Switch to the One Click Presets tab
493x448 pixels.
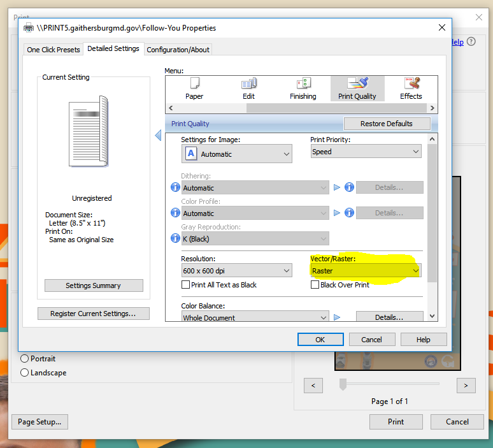point(54,50)
